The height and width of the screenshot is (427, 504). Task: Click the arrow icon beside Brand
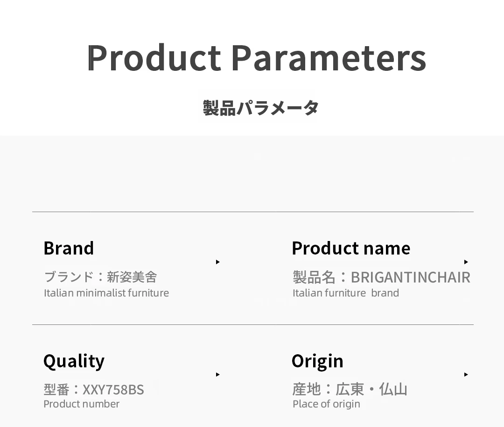click(217, 262)
